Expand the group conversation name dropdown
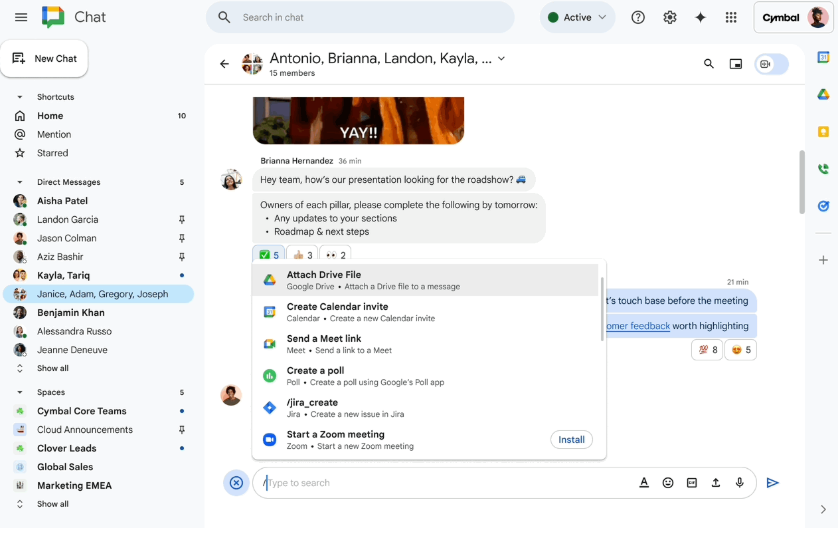The height and width of the screenshot is (544, 838). point(501,59)
